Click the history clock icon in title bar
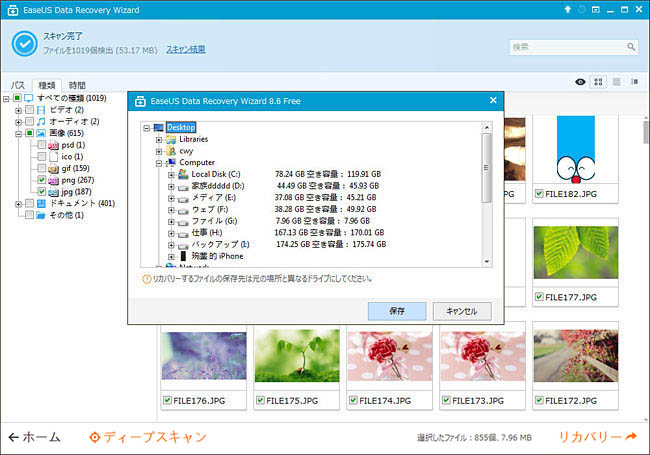The width and height of the screenshot is (650, 455). [582, 9]
